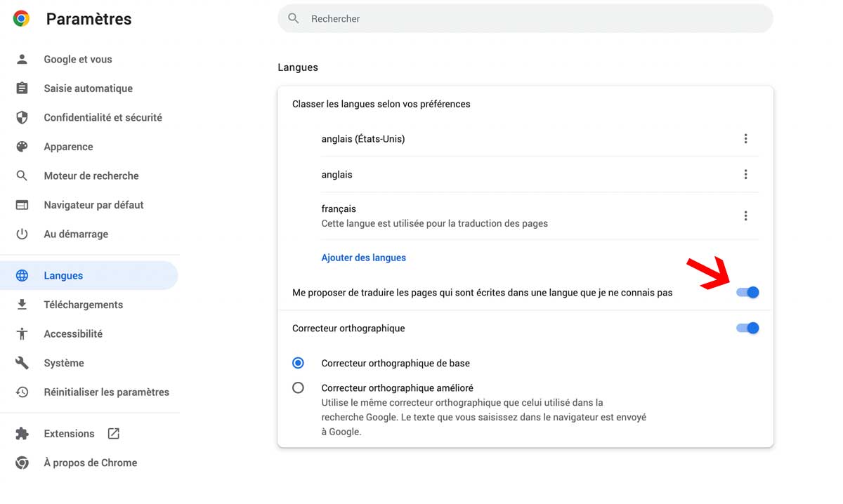This screenshot has height=504, width=843.
Task: Open the Google et vous section
Action: [77, 59]
